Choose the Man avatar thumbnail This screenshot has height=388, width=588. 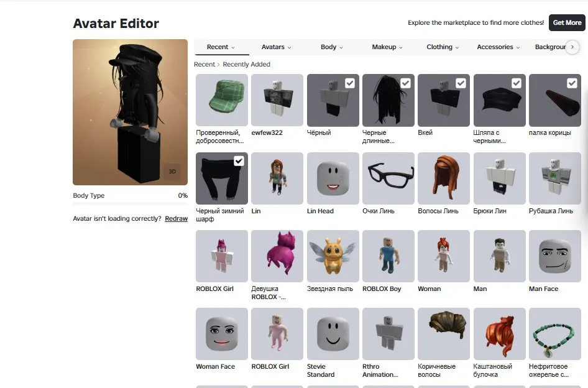500,256
